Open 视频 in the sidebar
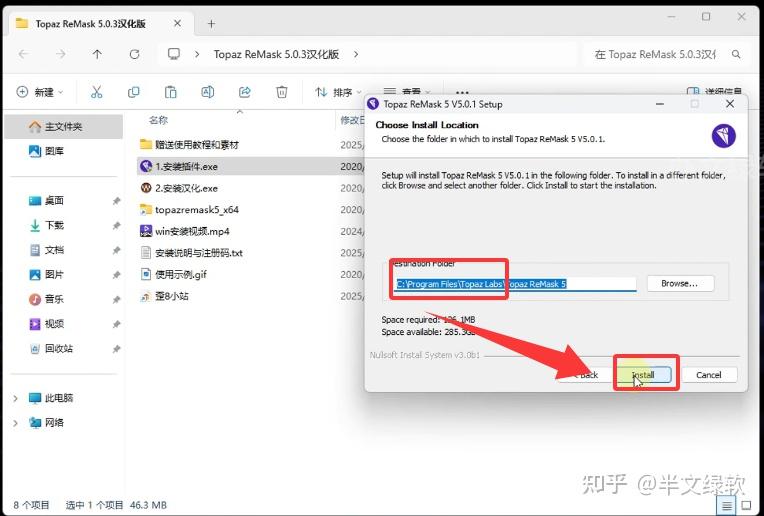 pos(54,324)
